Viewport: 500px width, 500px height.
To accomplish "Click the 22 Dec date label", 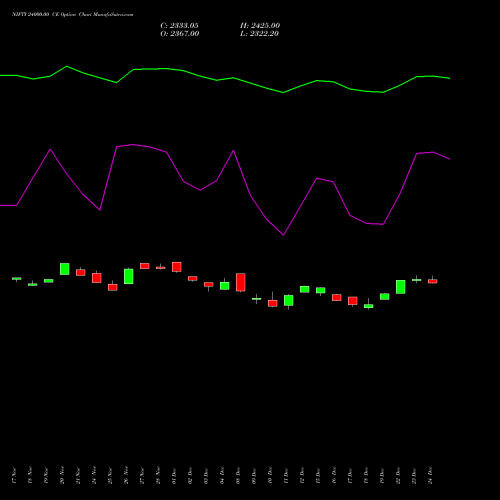I will [x=398, y=475].
